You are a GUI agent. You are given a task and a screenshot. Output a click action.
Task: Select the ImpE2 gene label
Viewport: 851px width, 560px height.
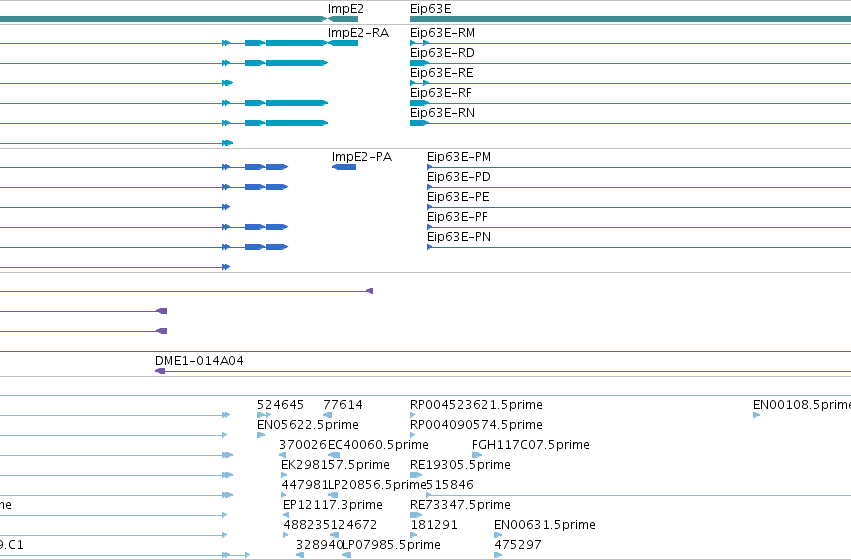tap(346, 9)
